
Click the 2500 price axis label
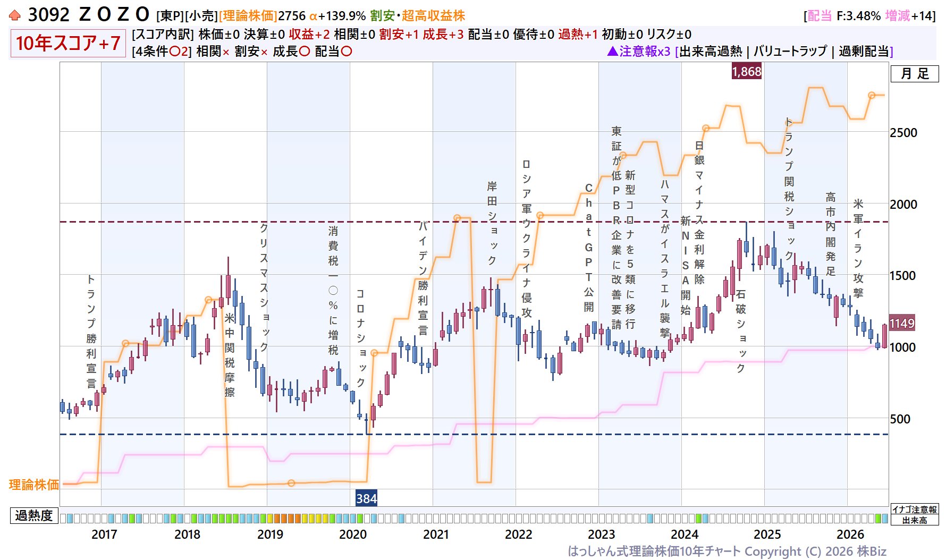tap(903, 133)
